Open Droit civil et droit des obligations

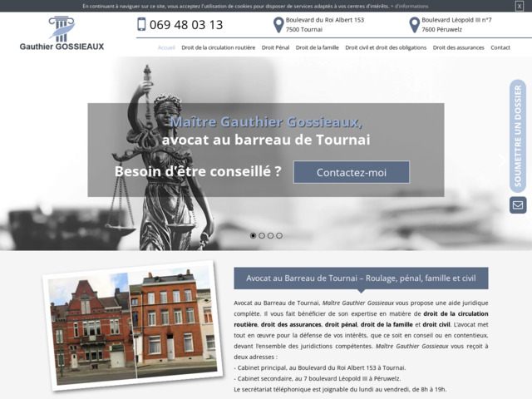pyautogui.click(x=386, y=48)
